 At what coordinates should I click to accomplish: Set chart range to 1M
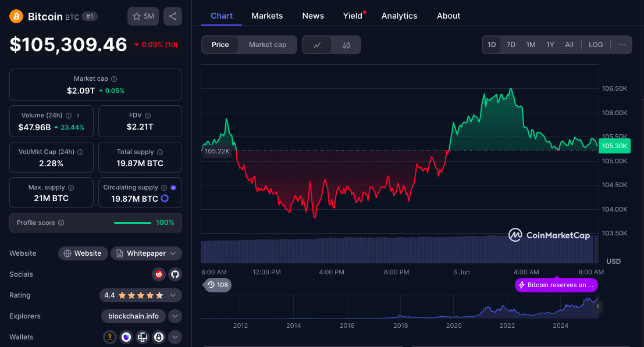coord(531,45)
